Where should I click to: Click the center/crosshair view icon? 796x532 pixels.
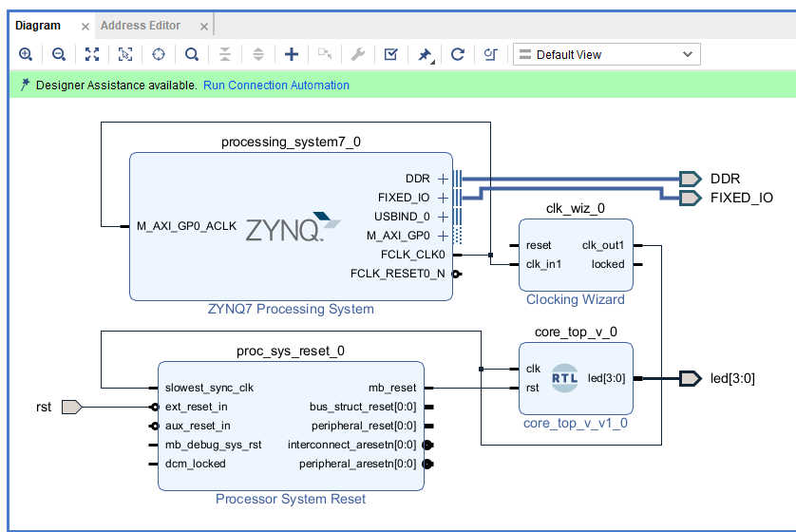(159, 54)
